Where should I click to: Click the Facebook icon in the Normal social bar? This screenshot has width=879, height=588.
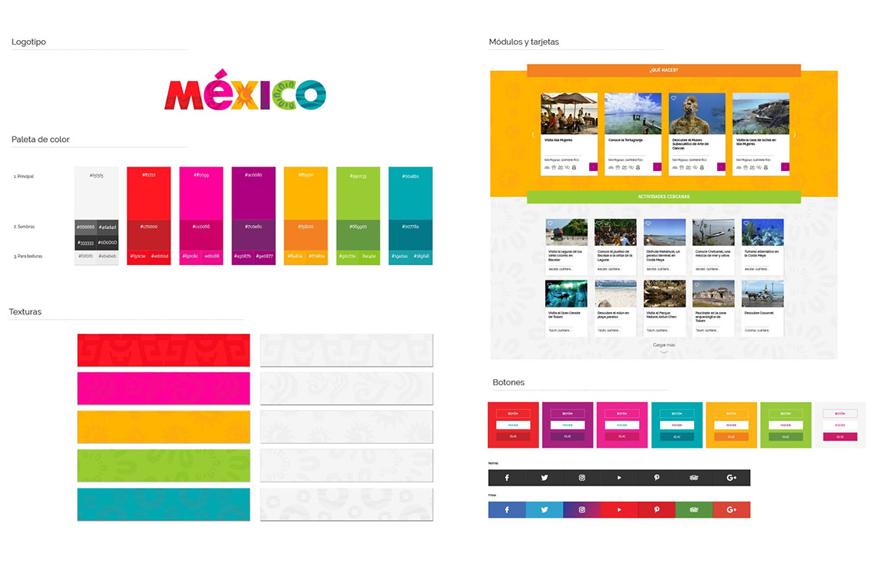coord(507,478)
